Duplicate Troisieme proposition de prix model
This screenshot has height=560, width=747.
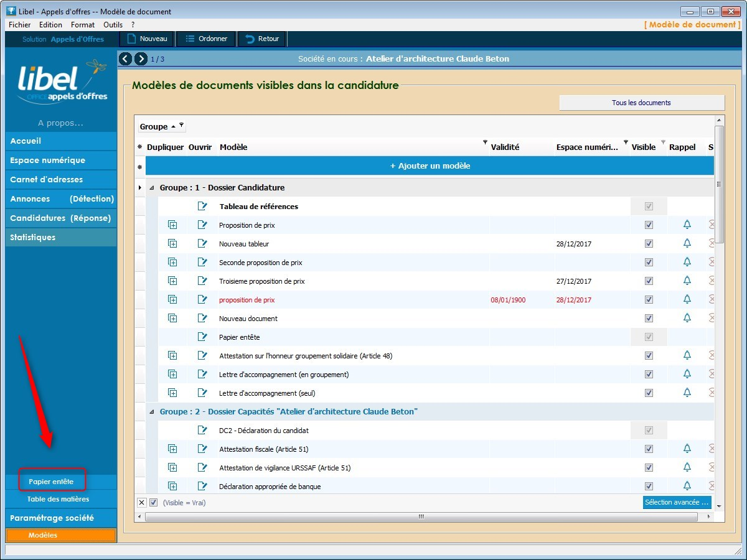point(172,281)
